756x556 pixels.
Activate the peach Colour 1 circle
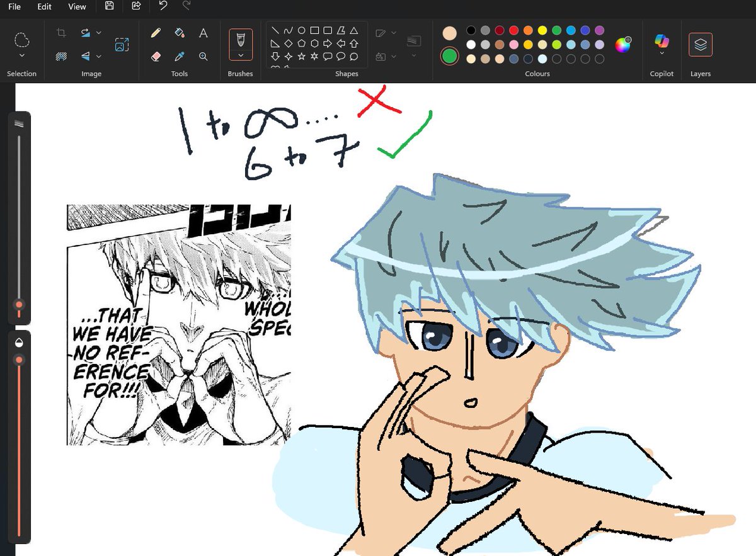(x=449, y=33)
